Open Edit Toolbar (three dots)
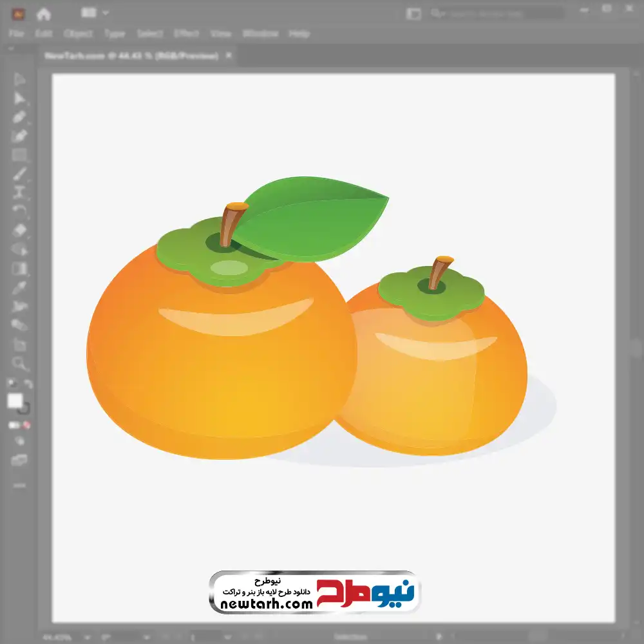This screenshot has width=644, height=644. click(x=19, y=486)
